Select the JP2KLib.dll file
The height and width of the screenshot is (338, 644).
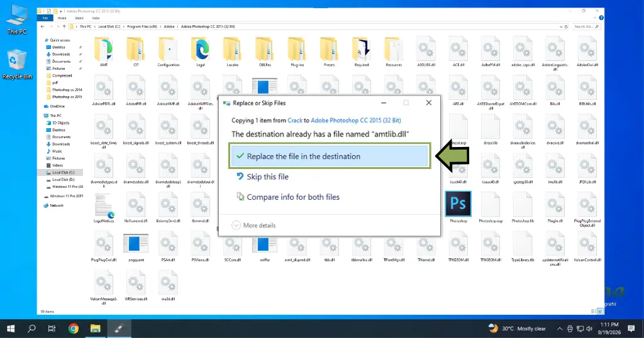click(587, 168)
